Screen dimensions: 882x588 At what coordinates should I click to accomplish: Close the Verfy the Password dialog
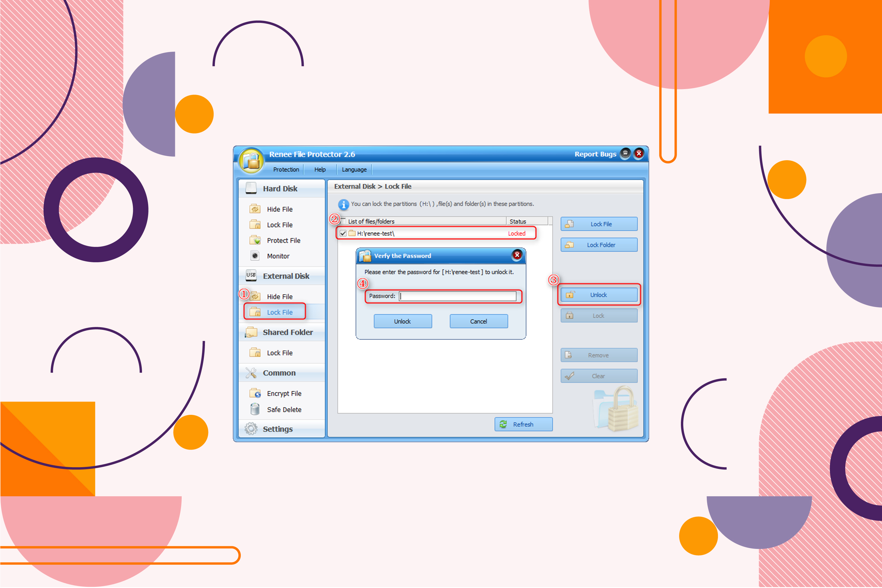tap(517, 255)
